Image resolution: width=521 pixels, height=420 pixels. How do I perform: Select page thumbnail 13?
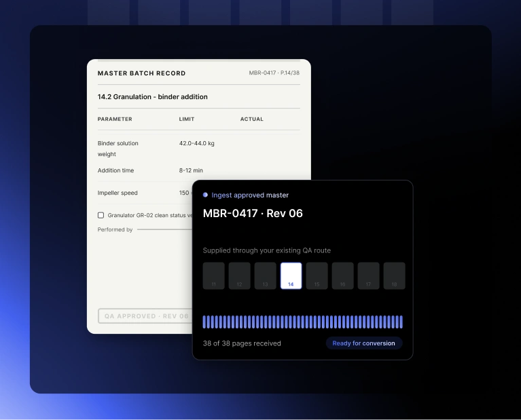coord(265,276)
